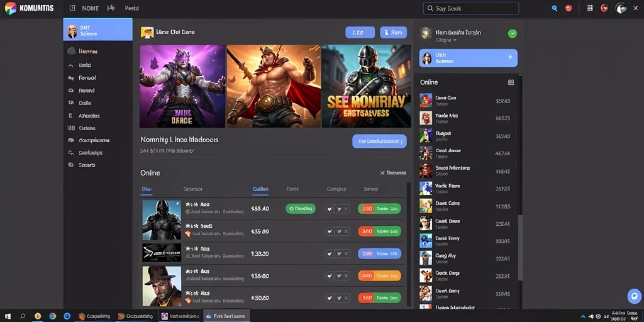Click the blue magnifier icon in top bar
Screen dimensions: 644x322
coord(555,8)
